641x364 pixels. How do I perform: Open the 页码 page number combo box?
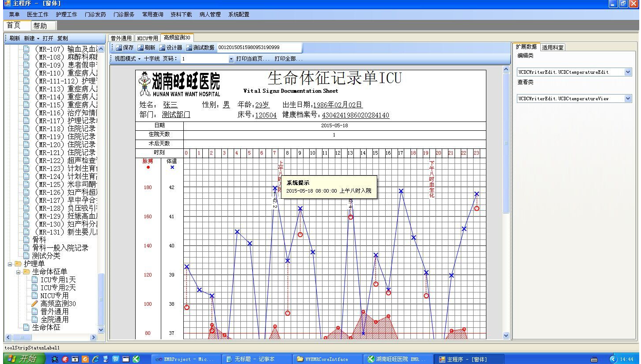pos(207,59)
